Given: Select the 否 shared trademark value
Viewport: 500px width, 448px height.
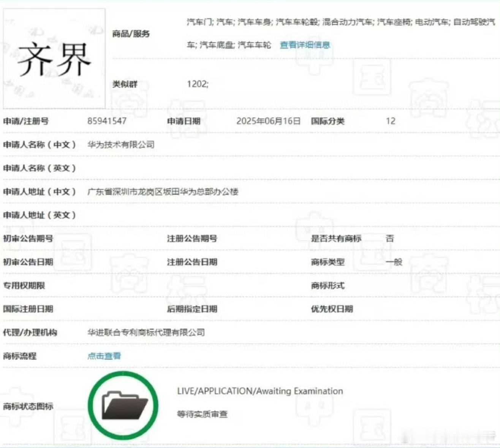Looking at the screenshot, I should 390,238.
